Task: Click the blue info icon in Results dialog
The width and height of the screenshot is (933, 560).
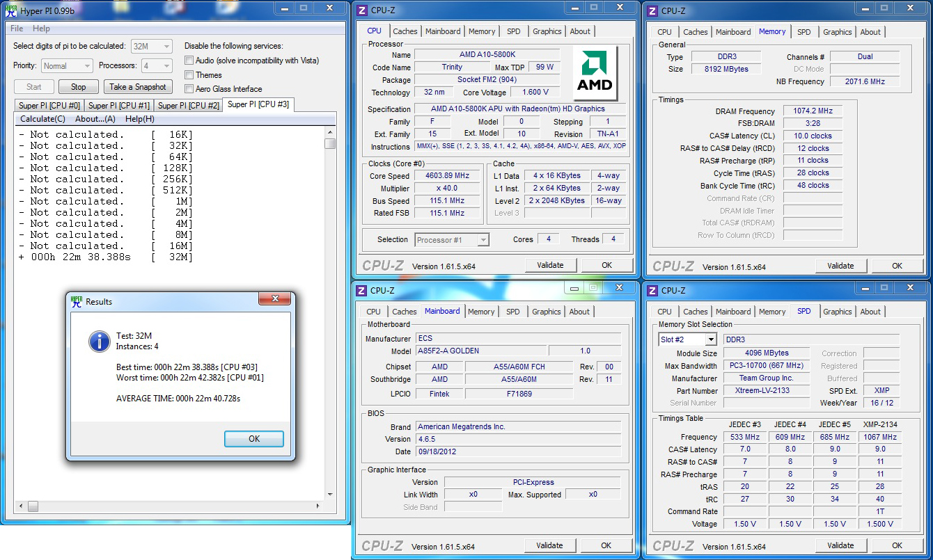Action: [x=100, y=341]
